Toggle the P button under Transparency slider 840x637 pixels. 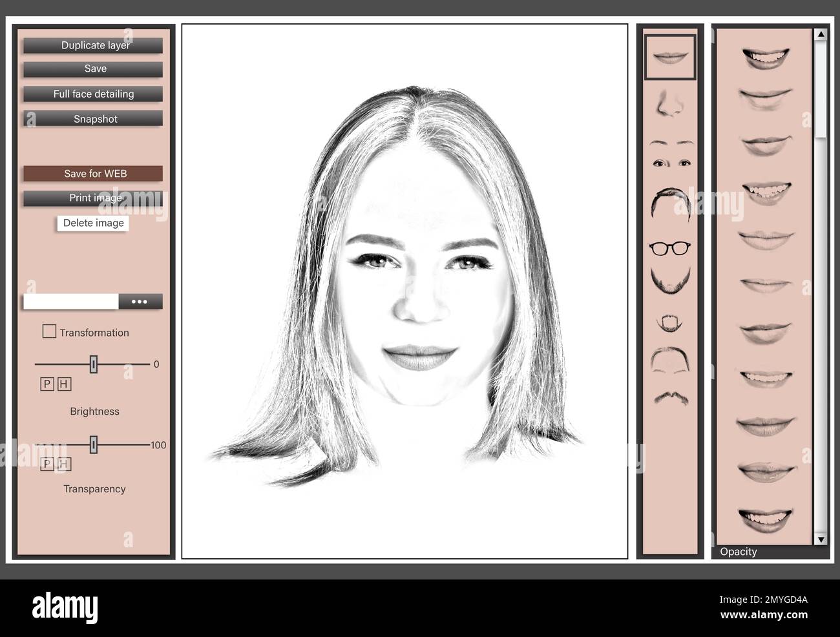pos(47,465)
